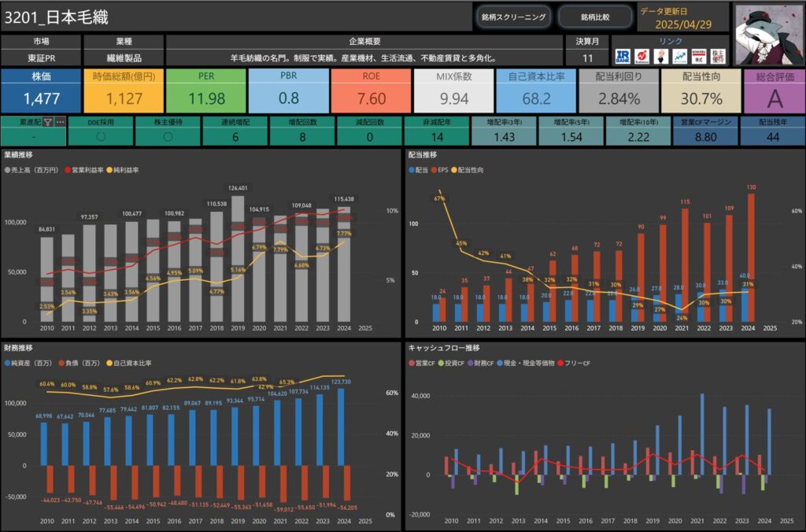The height and width of the screenshot is (532, 806).
Task: Click the 決算月 value 11
Action: [587, 58]
